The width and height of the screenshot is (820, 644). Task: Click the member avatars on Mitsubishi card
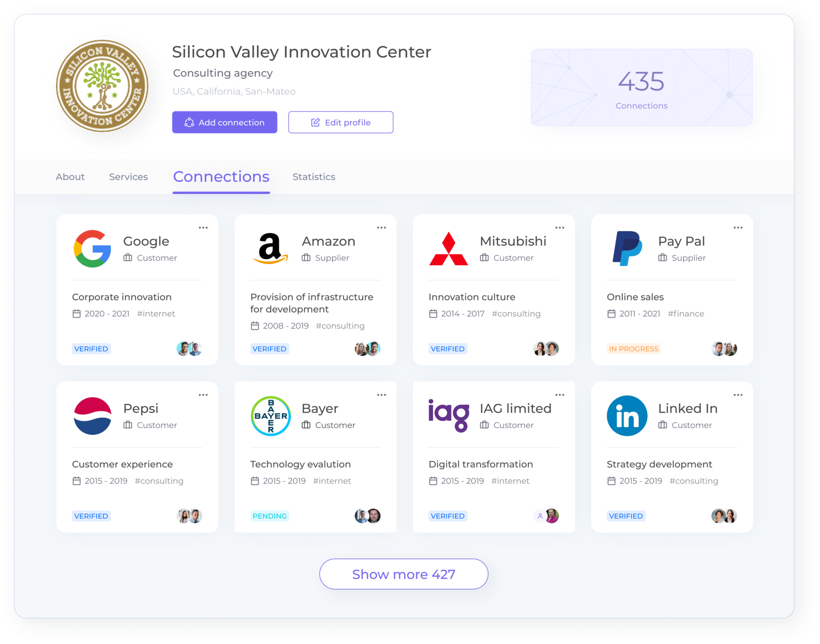click(x=546, y=349)
